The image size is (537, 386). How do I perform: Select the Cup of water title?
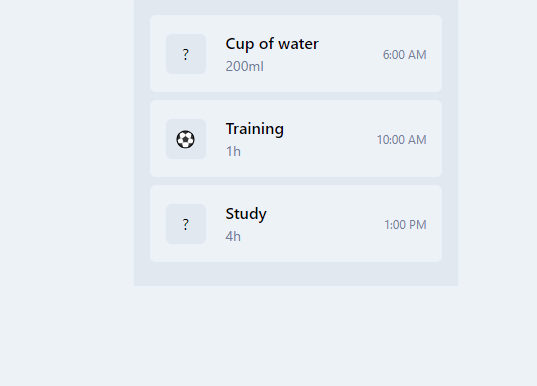[x=272, y=44]
